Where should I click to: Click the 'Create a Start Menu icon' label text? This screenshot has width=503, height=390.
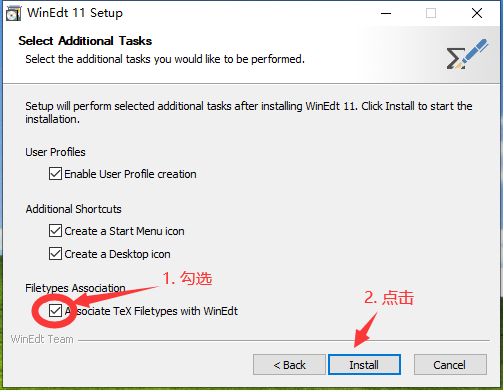coord(124,231)
